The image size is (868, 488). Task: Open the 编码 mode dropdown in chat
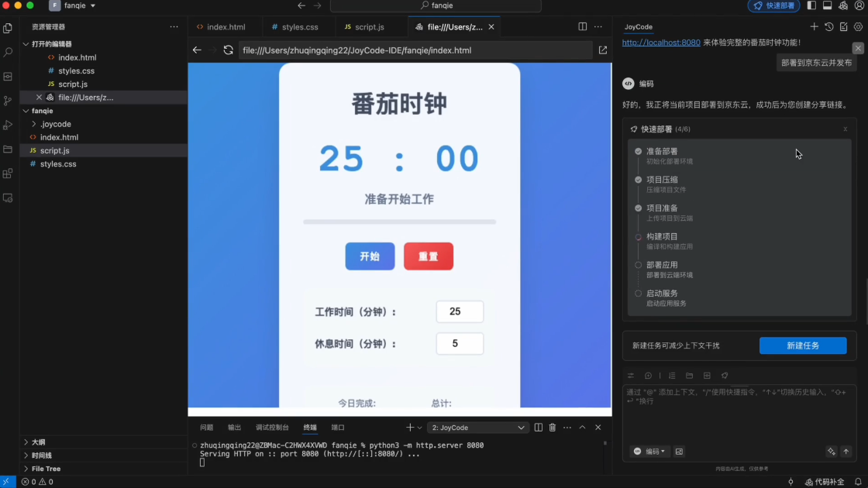click(650, 452)
